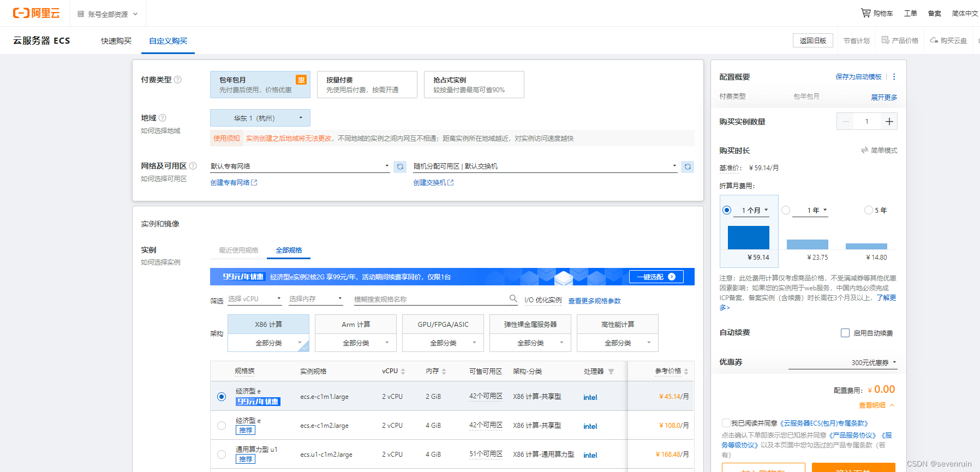
Task: Enable the 启用自动续费 checkbox
Action: [845, 333]
